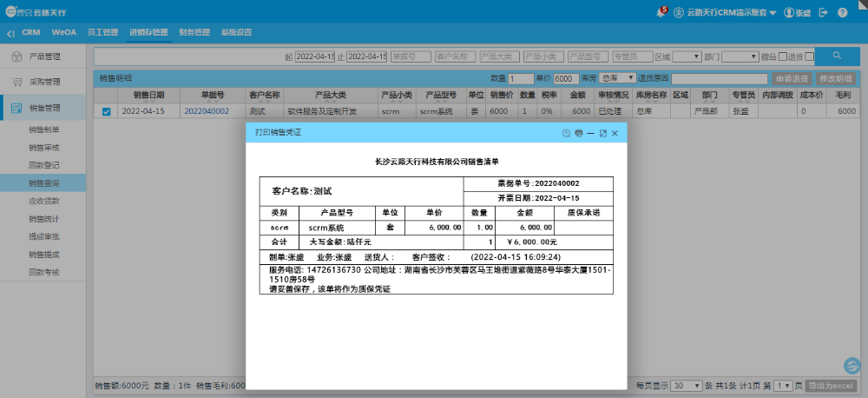
Task: Click the 单据号 search field
Action: [x=411, y=56]
